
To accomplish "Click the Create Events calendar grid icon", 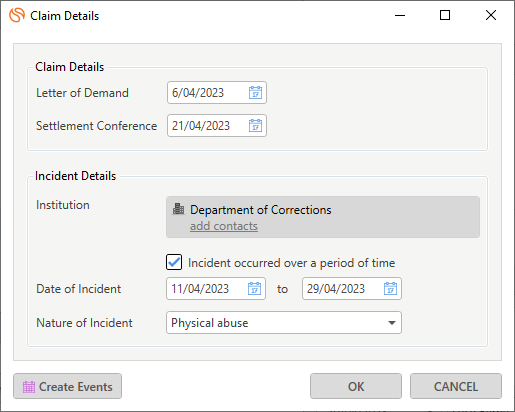I will pos(29,387).
